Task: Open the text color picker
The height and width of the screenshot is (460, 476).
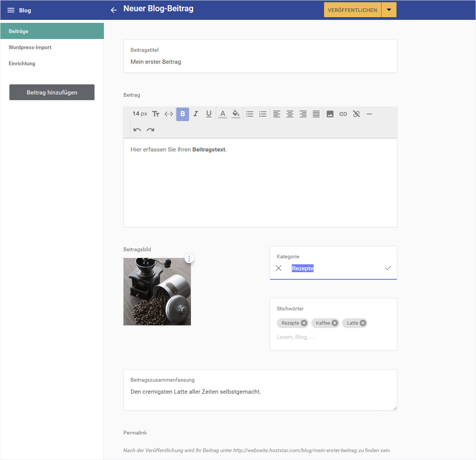Action: (223, 114)
